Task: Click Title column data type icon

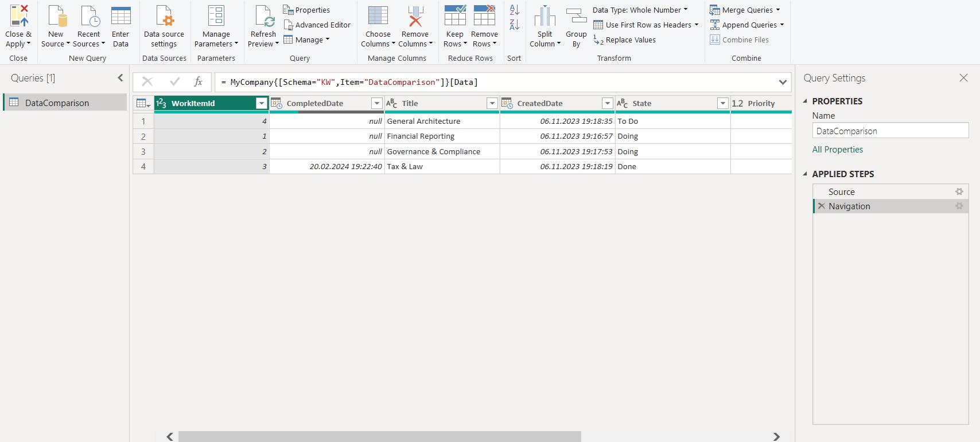Action: [x=392, y=103]
